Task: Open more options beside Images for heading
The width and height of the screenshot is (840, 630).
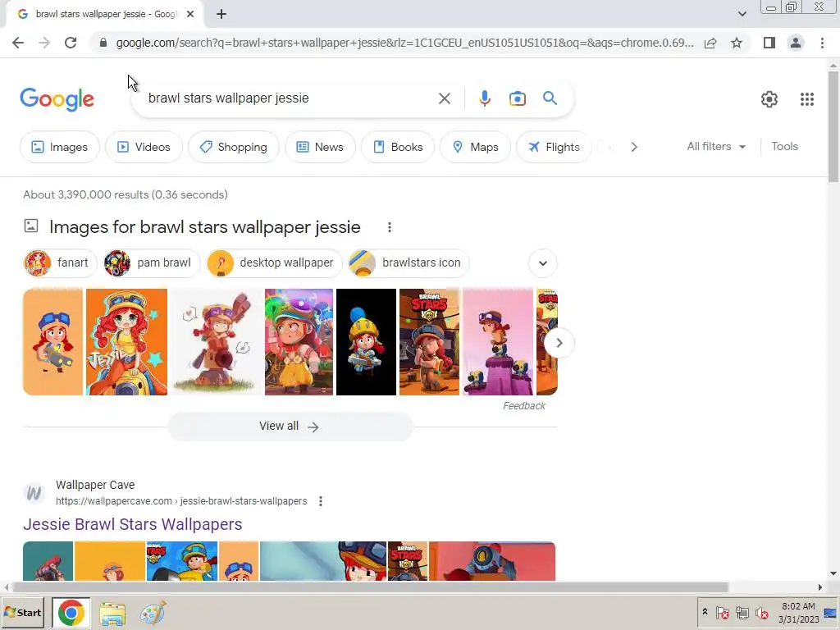Action: (x=390, y=228)
